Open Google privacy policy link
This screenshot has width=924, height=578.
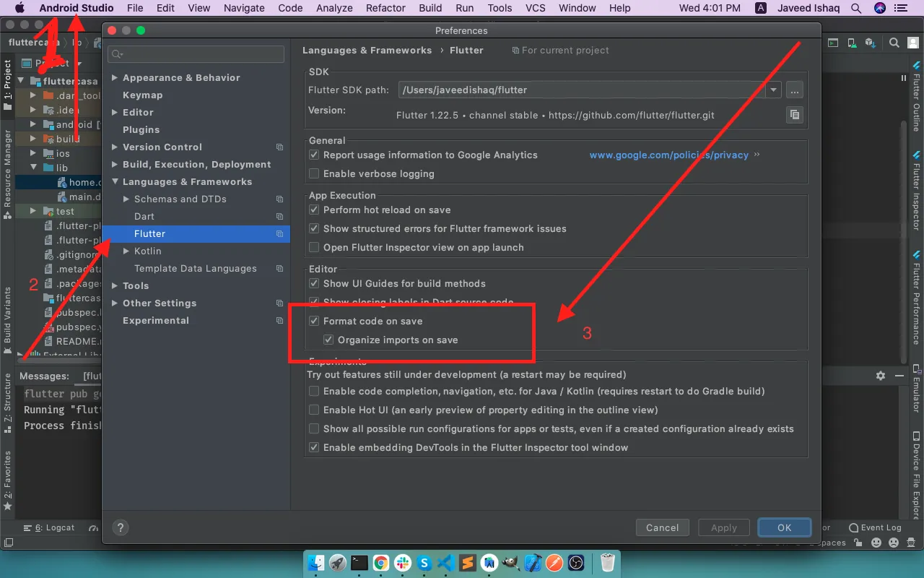[669, 155]
